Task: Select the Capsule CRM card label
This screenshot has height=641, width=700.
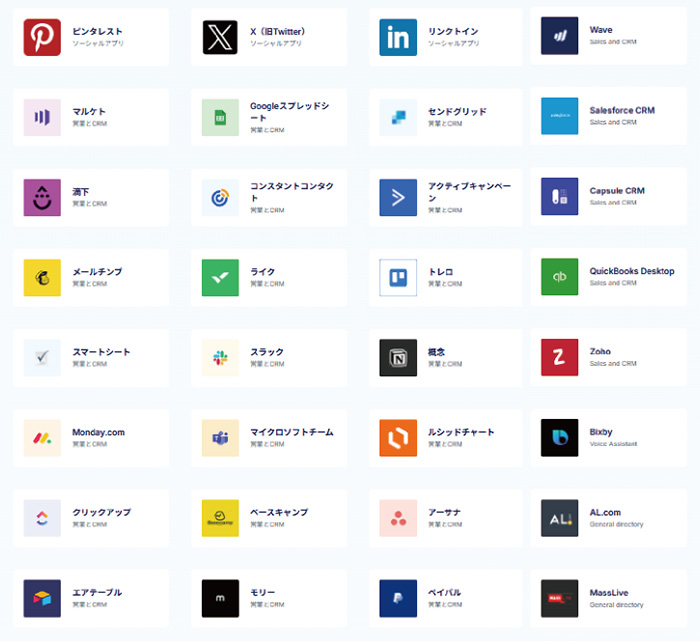Action: pyautogui.click(x=617, y=191)
